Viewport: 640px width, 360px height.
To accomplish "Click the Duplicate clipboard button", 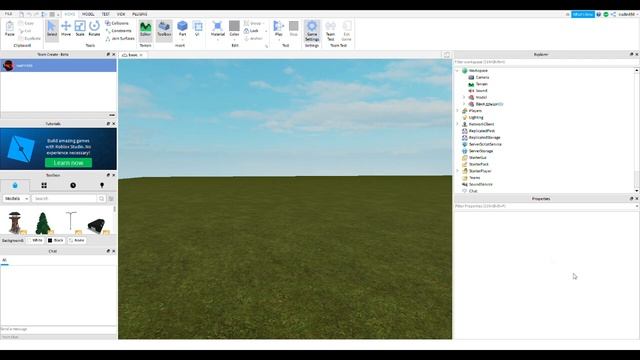I will [x=29, y=38].
